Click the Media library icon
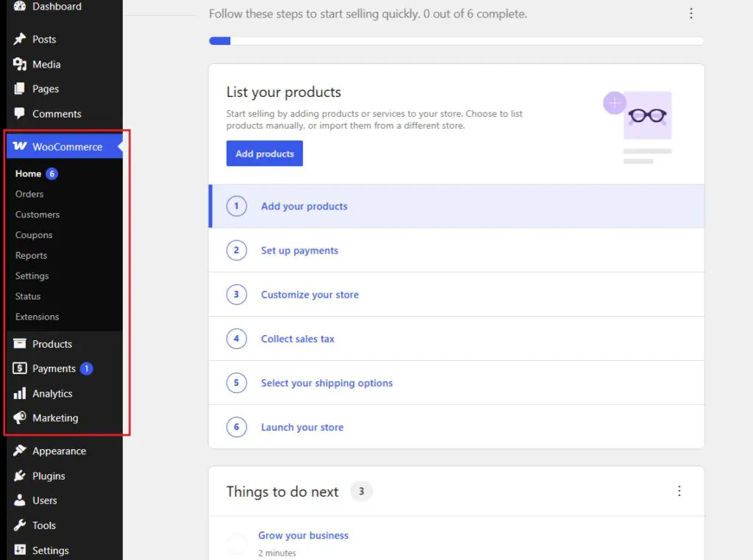Image resolution: width=753 pixels, height=560 pixels. point(20,64)
